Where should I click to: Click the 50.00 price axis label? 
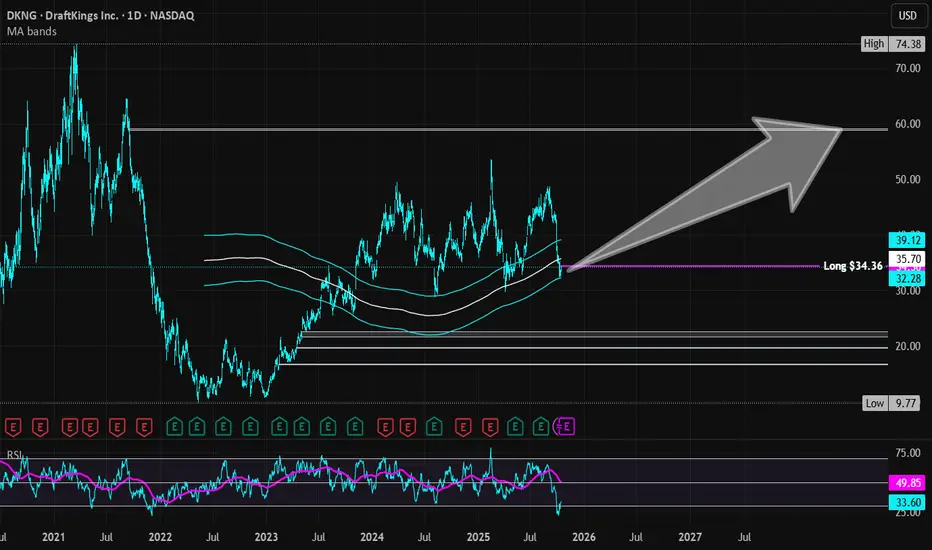[x=908, y=180]
